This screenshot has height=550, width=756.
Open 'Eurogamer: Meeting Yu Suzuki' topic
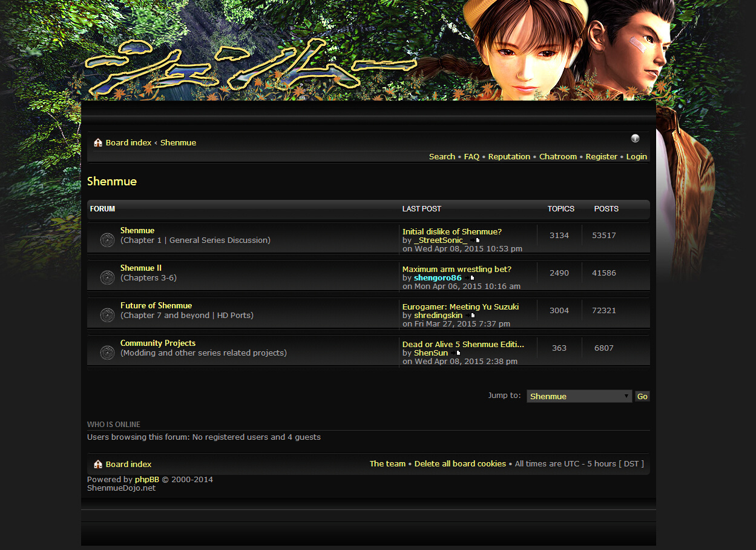coord(461,307)
